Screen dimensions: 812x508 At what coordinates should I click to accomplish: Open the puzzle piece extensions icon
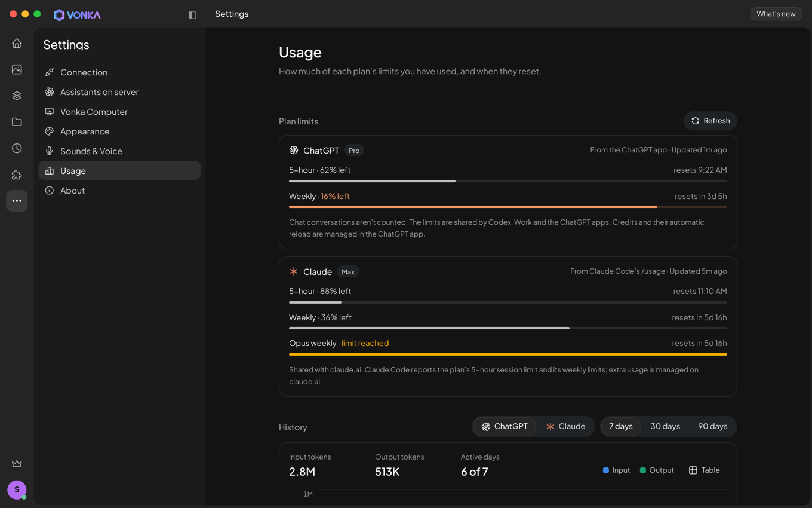(17, 175)
